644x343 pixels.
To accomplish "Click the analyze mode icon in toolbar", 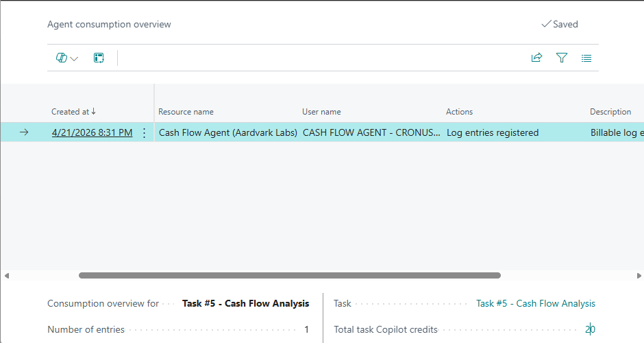I will click(x=99, y=58).
